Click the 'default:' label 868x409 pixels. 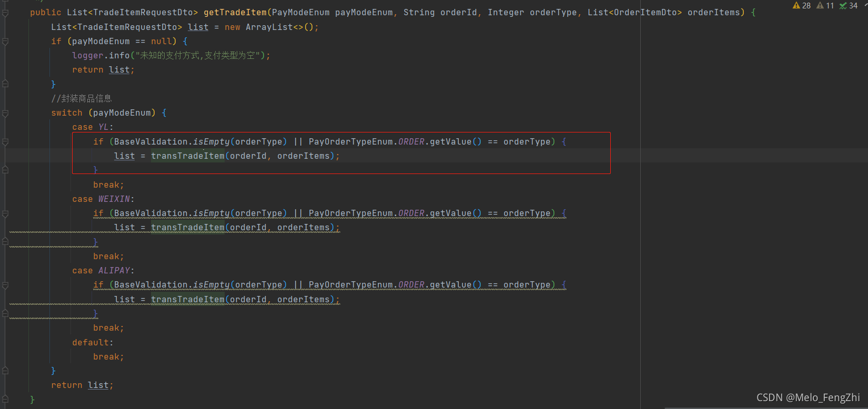pos(93,342)
